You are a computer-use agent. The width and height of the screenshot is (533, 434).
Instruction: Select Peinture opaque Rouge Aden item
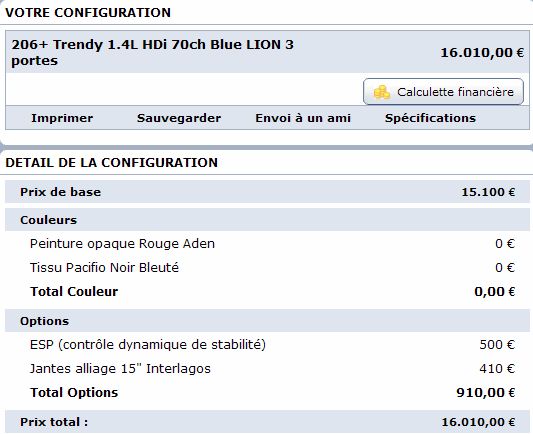122,244
